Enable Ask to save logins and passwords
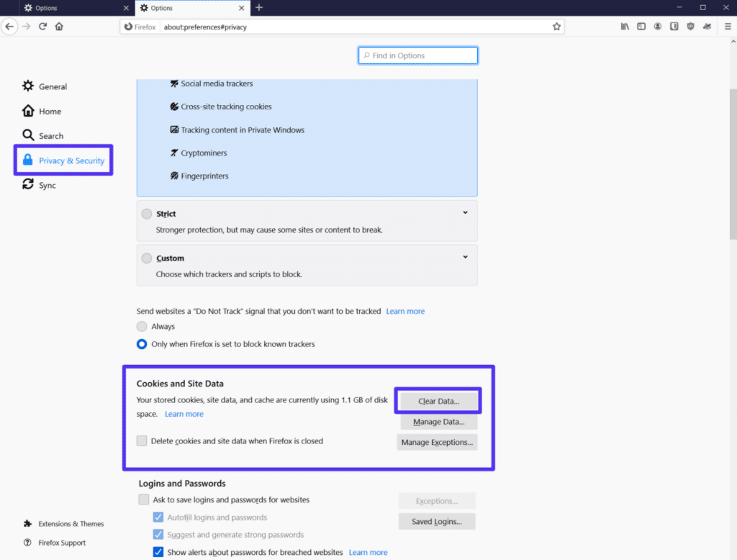Image resolution: width=737 pixels, height=560 pixels. click(143, 499)
